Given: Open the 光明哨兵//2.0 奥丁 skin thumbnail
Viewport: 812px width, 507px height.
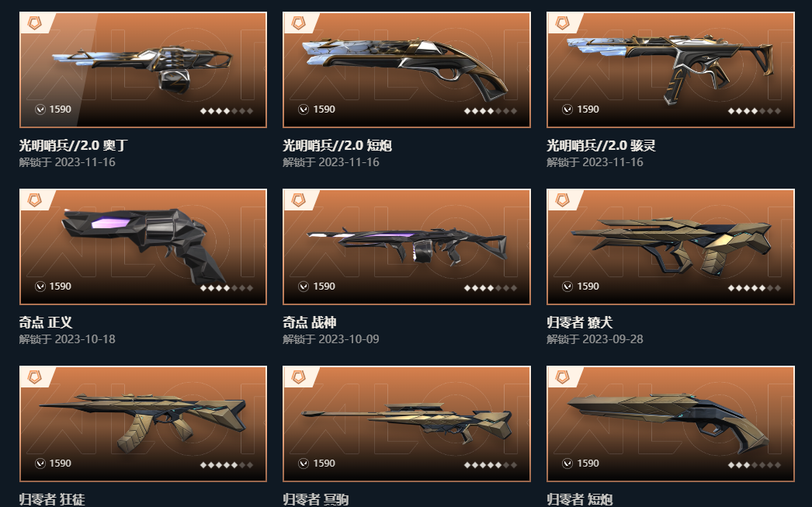Looking at the screenshot, I should pos(143,70).
